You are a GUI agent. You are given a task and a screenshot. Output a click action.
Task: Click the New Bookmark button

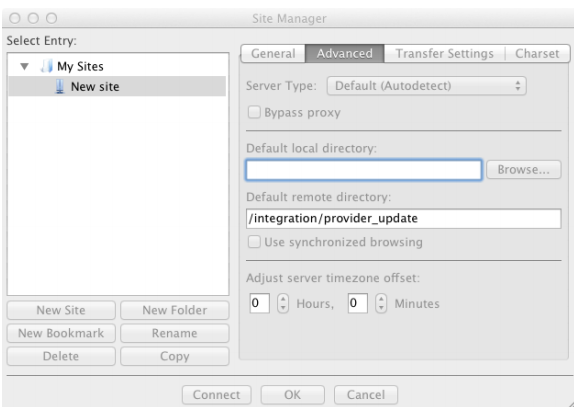(61, 333)
